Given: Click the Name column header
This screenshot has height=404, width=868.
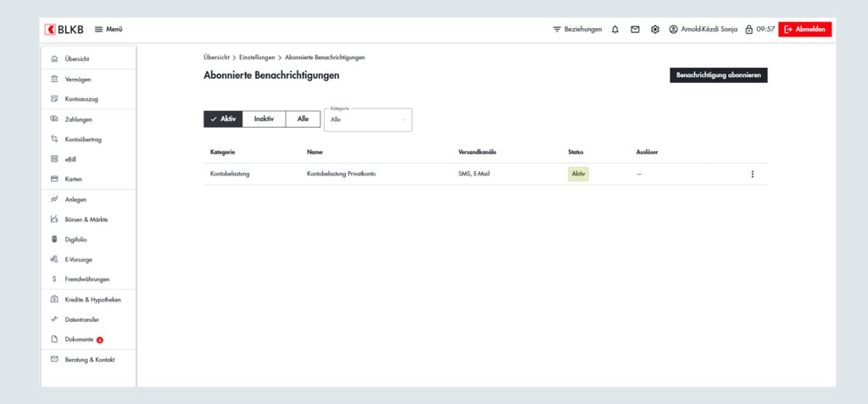Looking at the screenshot, I should click(315, 152).
